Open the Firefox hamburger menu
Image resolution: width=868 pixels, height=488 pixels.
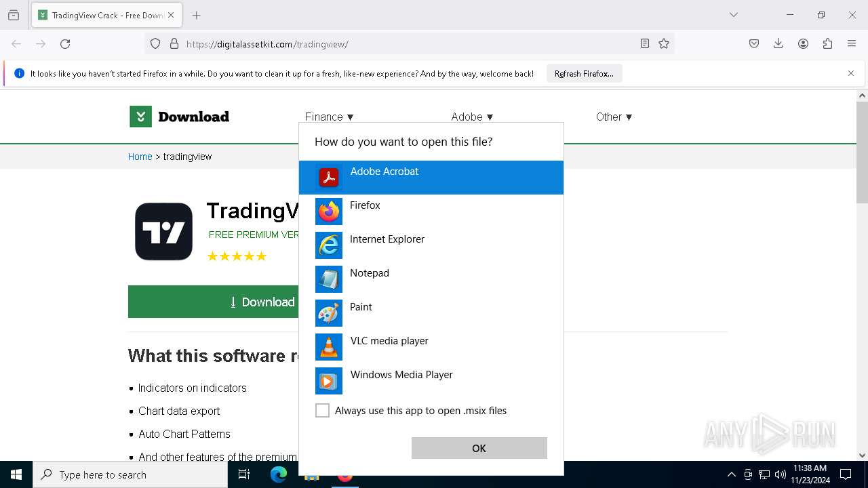click(852, 44)
